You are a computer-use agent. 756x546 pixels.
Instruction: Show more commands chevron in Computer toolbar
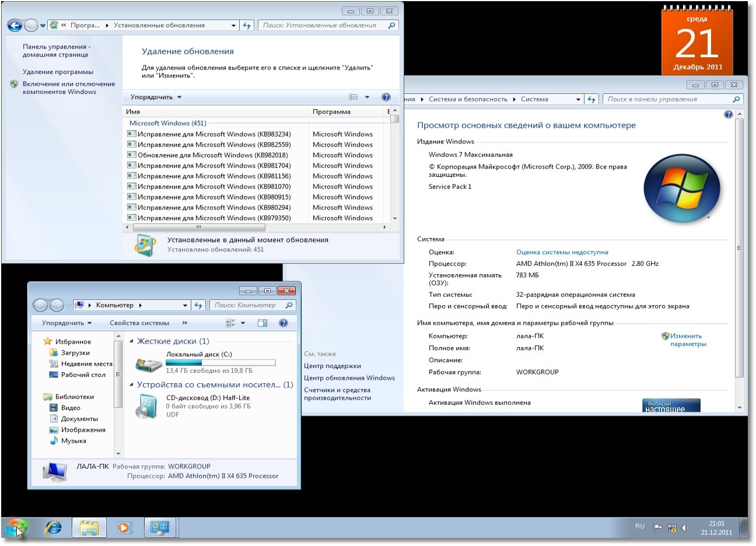pos(185,323)
